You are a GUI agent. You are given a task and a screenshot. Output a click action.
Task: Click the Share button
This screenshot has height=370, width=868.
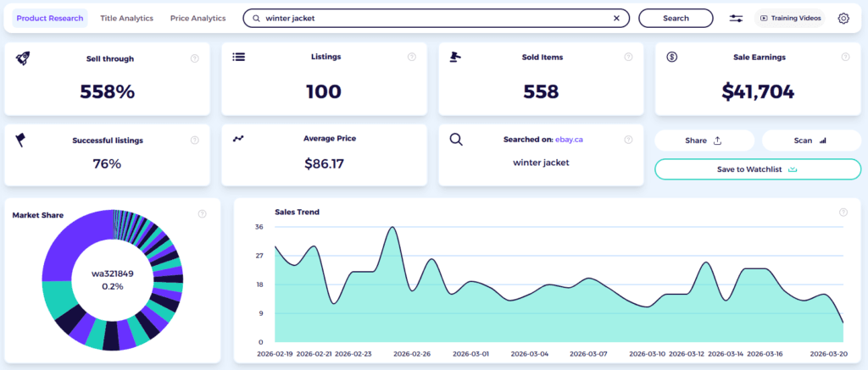point(704,141)
